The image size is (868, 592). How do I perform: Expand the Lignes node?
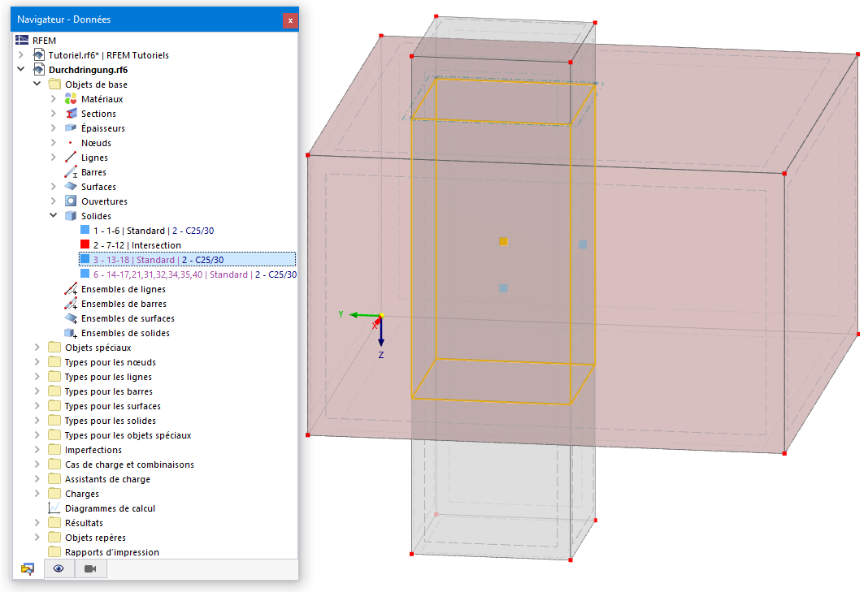point(53,157)
